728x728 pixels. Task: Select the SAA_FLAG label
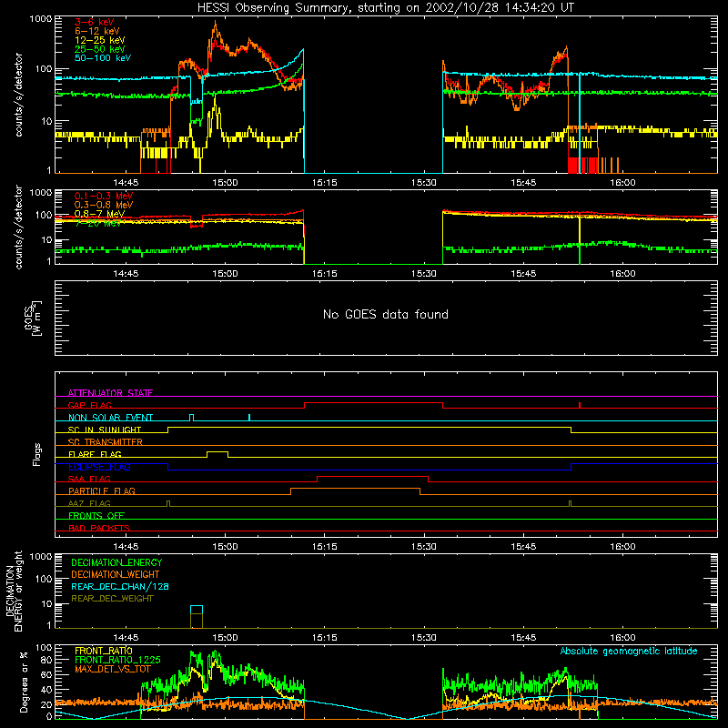coord(89,479)
